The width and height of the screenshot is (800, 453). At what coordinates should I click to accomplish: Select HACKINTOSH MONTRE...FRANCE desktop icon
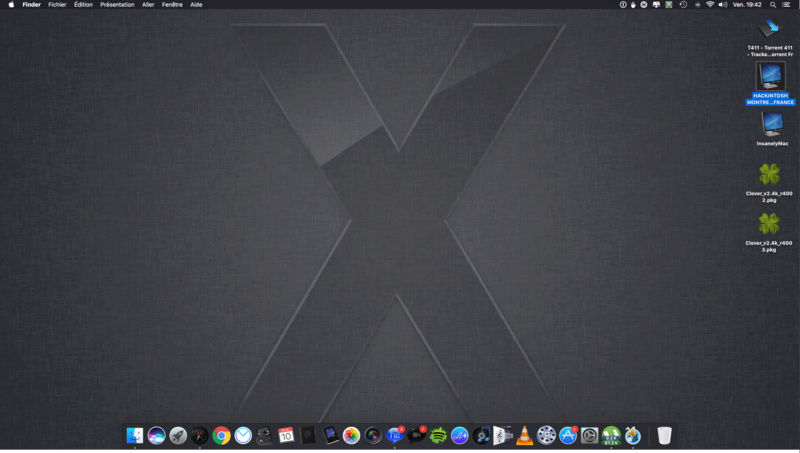[x=770, y=84]
